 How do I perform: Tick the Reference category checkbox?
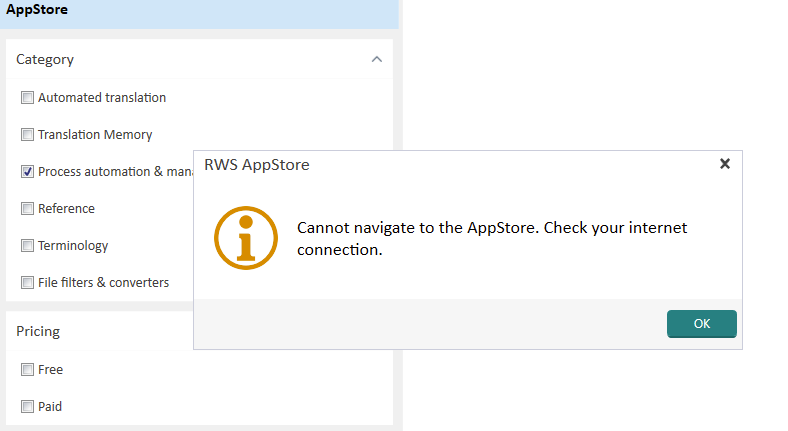click(27, 208)
